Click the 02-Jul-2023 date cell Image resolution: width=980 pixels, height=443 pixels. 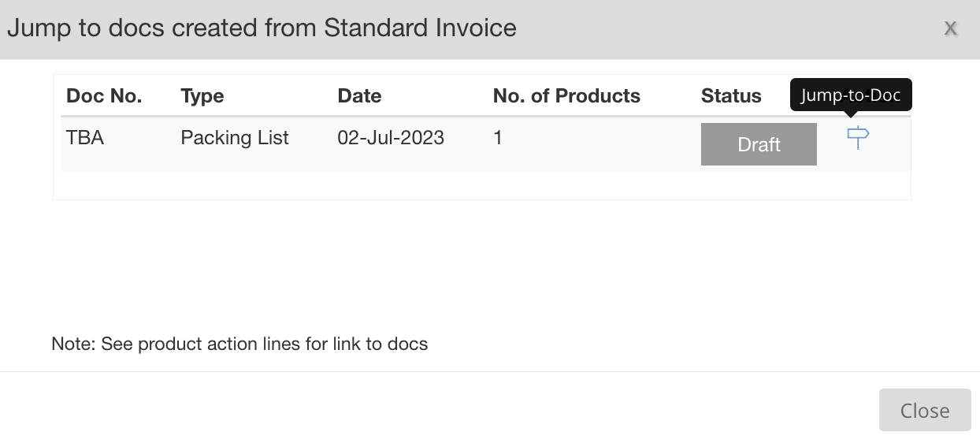coord(391,138)
